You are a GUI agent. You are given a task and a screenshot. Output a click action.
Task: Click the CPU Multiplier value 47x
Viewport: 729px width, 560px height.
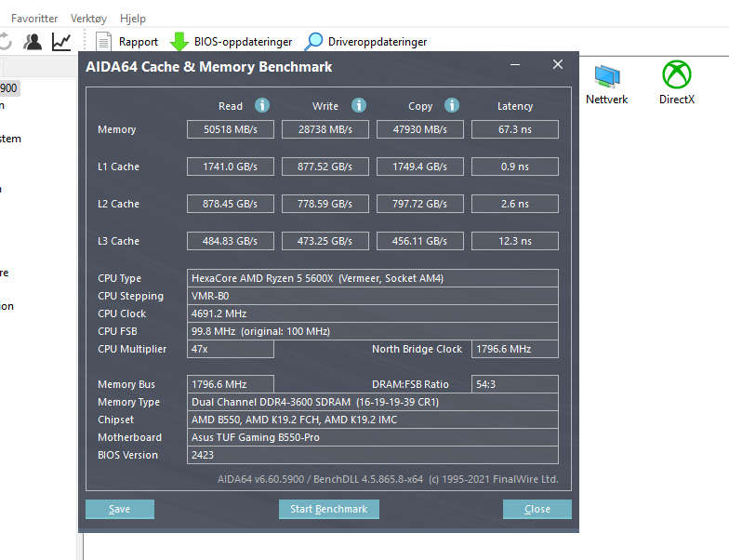[231, 349]
